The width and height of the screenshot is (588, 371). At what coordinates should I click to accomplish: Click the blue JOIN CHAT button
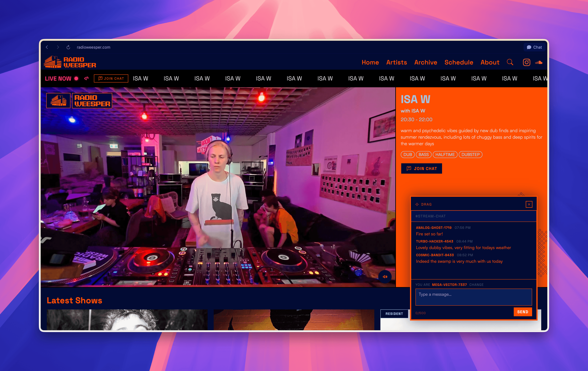pyautogui.click(x=421, y=168)
